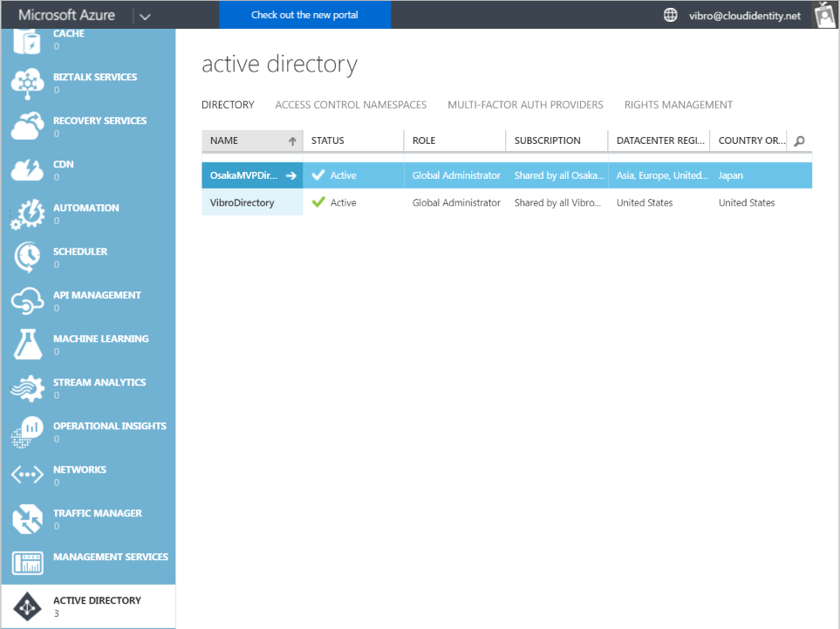
Task: Select the OsakaMVPDir directory name
Action: [x=243, y=175]
